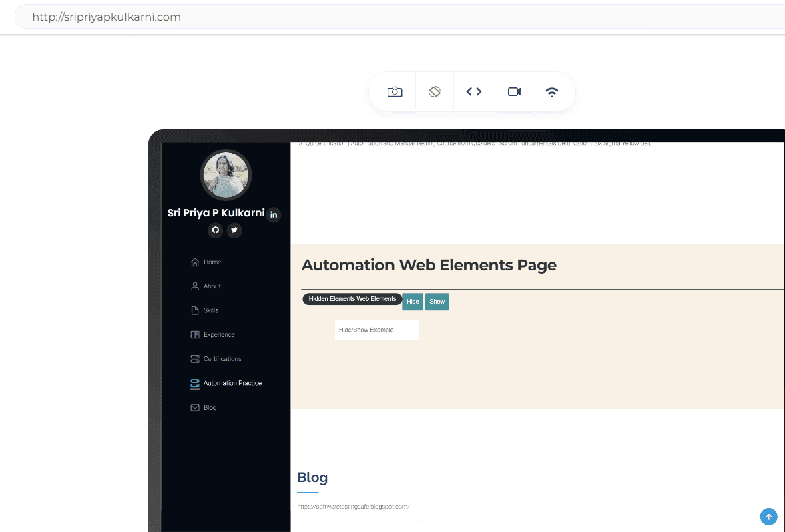Screen dimensions: 785x532
Task: Rotate the device with the rotate icon
Action: [x=435, y=92]
